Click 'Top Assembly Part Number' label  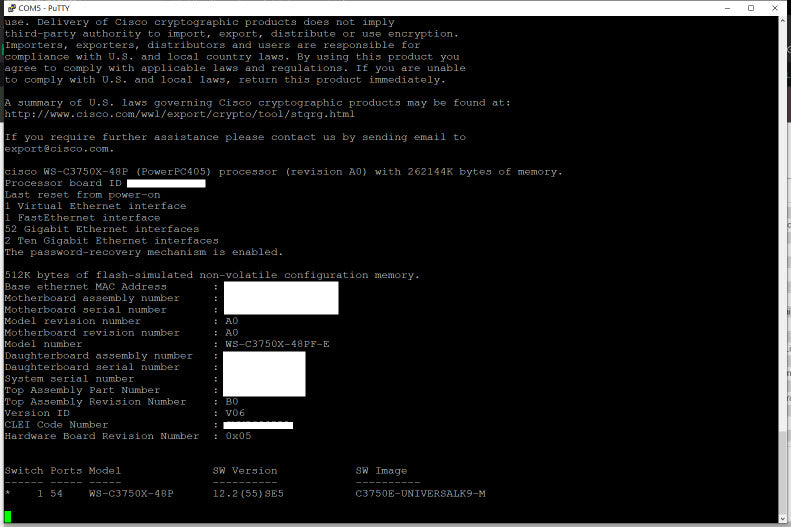82,390
